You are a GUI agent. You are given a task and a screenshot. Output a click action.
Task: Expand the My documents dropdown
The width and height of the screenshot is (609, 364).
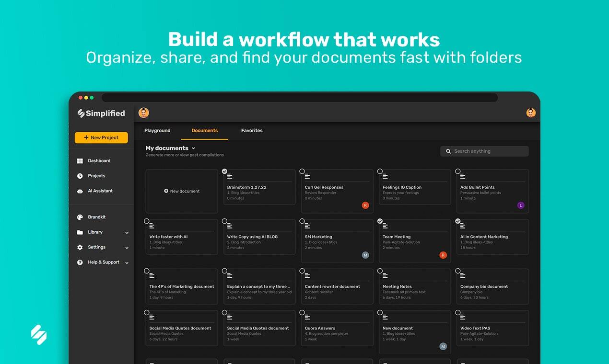(x=193, y=148)
